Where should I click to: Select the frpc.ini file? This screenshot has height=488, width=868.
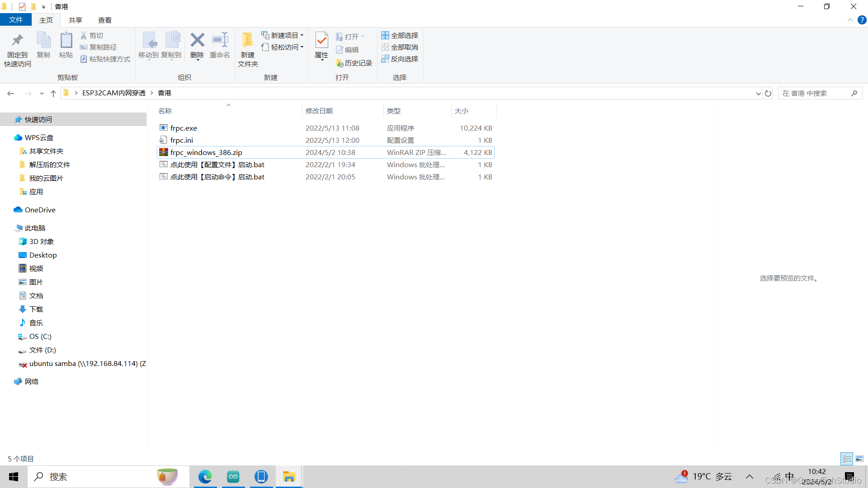(x=182, y=141)
